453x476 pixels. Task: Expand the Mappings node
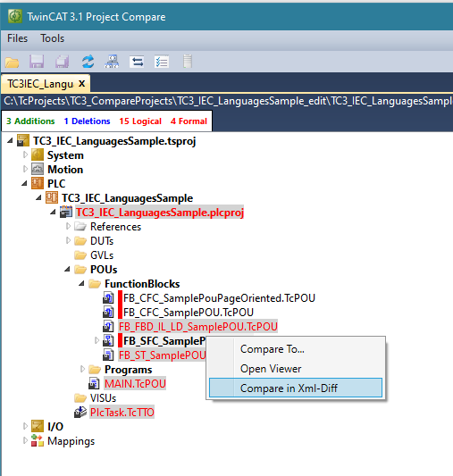click(x=25, y=440)
